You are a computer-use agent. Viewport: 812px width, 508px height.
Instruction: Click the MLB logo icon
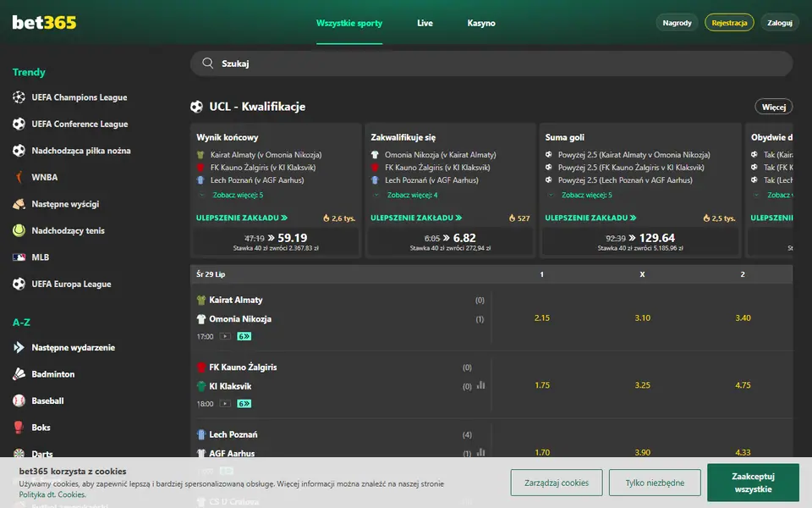click(x=19, y=257)
